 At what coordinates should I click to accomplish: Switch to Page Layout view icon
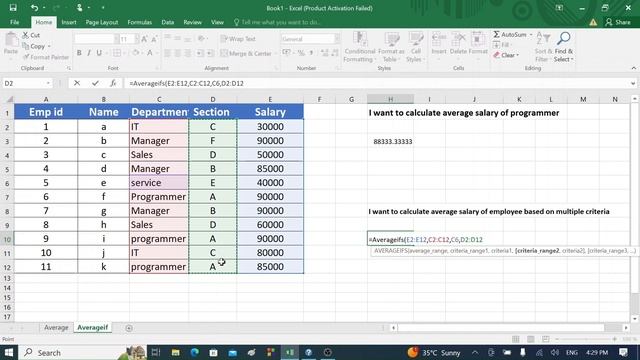tap(531, 339)
